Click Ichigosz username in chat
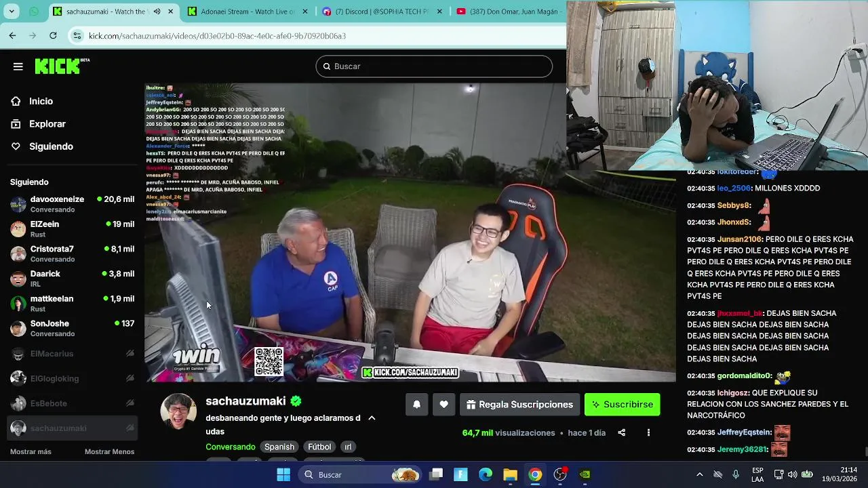This screenshot has height=488, width=868. pos(732,393)
